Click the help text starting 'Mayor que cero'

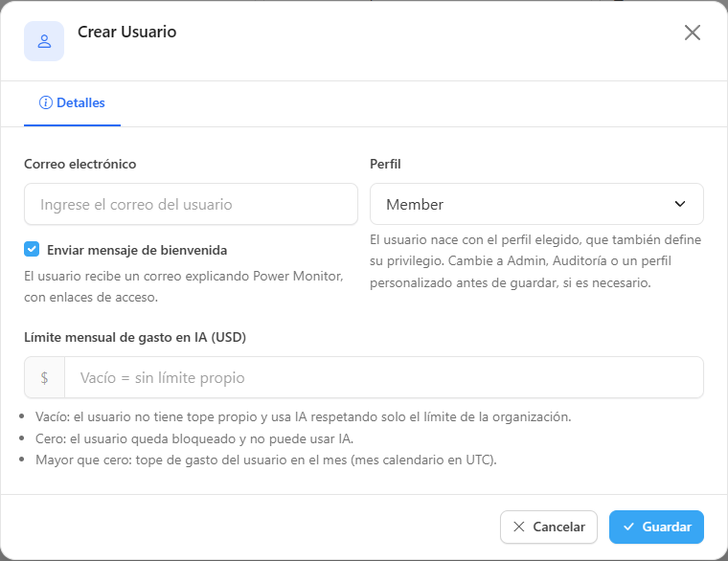pyautogui.click(x=266, y=460)
